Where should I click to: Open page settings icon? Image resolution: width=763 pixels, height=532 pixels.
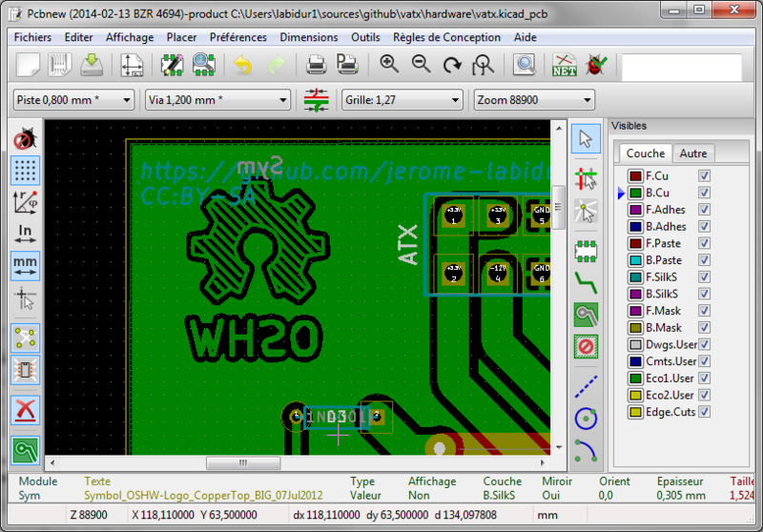[132, 65]
